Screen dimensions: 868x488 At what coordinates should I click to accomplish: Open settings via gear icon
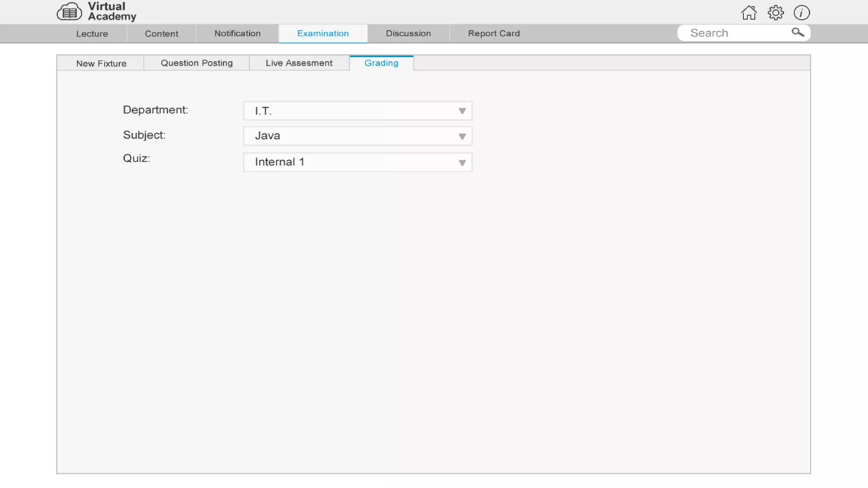[x=776, y=13]
